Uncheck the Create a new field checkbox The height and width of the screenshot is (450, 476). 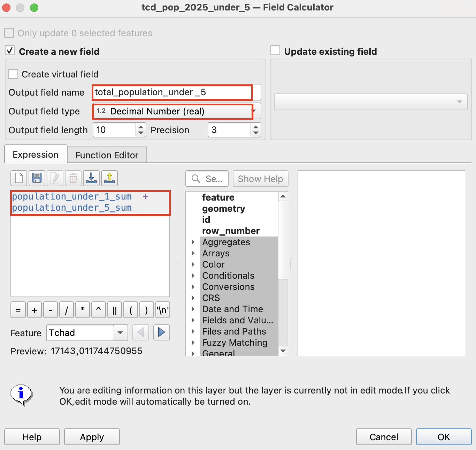coord(10,51)
